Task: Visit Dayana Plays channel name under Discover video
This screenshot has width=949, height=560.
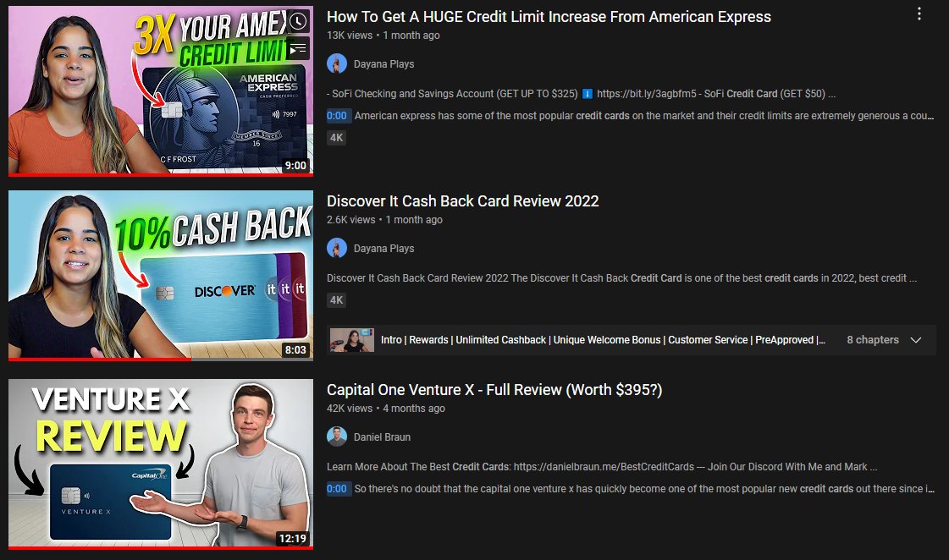Action: [383, 249]
